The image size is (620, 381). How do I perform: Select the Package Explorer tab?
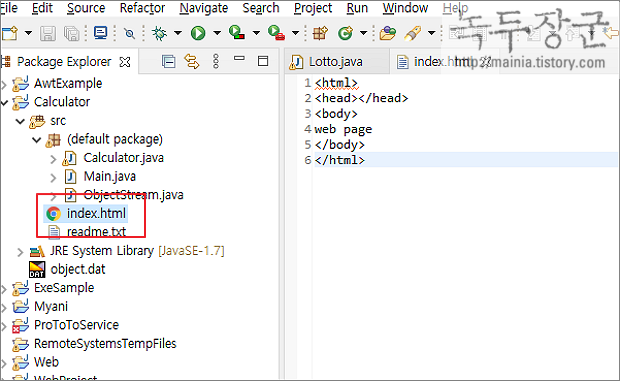tap(64, 62)
